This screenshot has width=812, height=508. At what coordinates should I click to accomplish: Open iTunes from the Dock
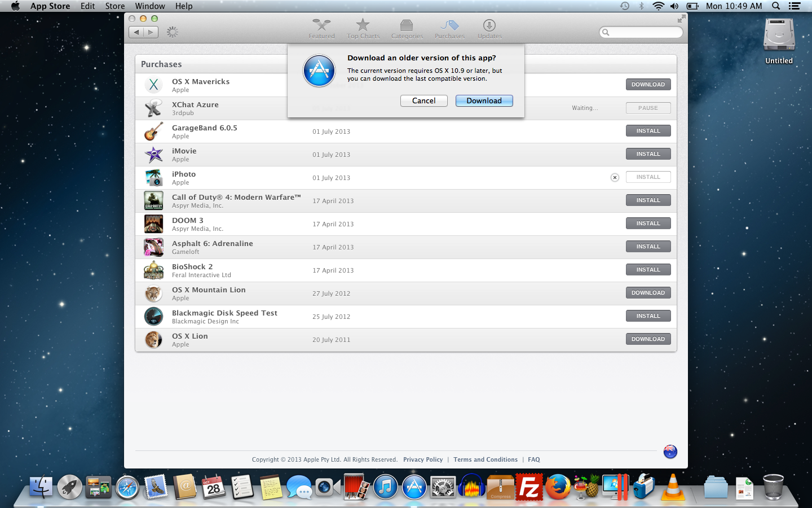pyautogui.click(x=386, y=487)
